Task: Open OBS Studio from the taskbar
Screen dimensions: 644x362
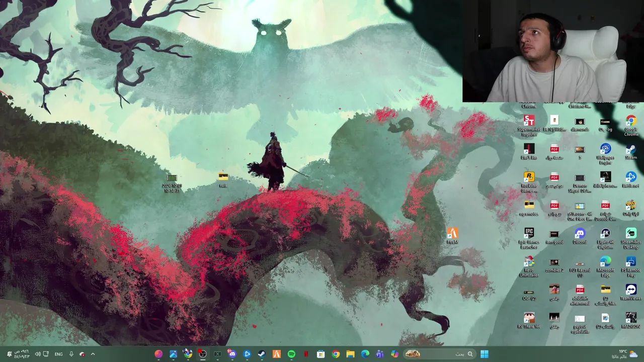Action: [x=202, y=354]
